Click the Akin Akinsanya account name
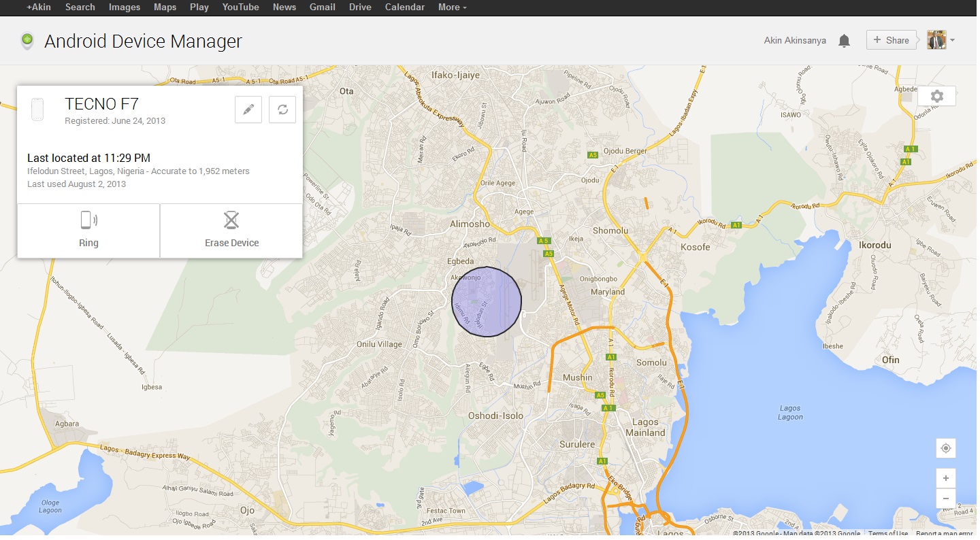Screen dimensions: 980x540 pyautogui.click(x=795, y=41)
